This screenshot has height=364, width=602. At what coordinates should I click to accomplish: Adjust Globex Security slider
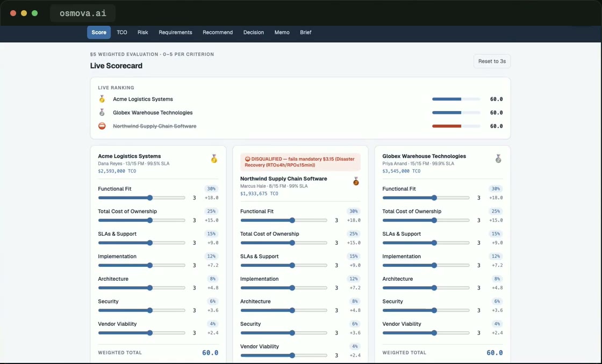click(426, 310)
